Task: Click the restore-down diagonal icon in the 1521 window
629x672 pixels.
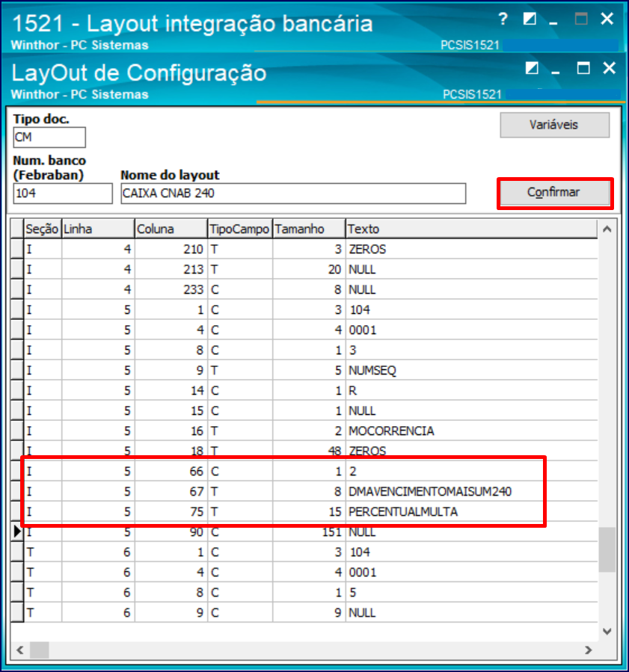Action: [x=530, y=19]
